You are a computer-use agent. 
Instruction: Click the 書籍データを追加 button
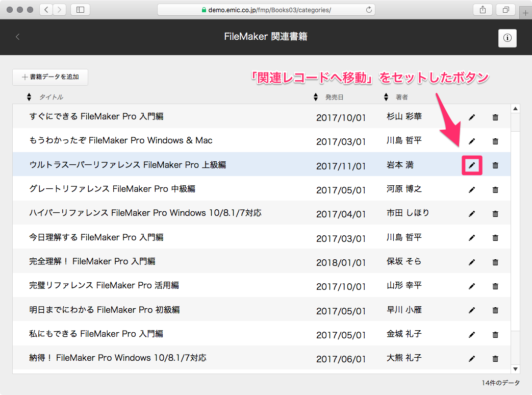50,77
